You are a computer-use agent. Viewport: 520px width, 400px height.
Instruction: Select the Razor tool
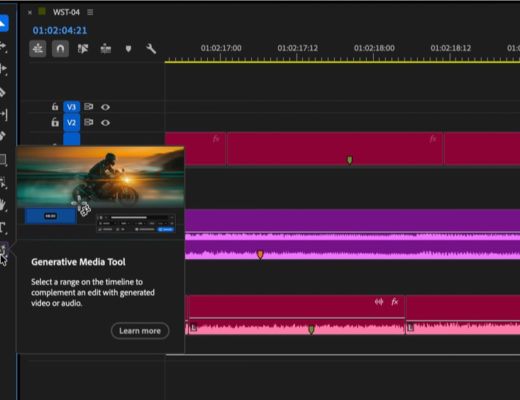(3, 92)
